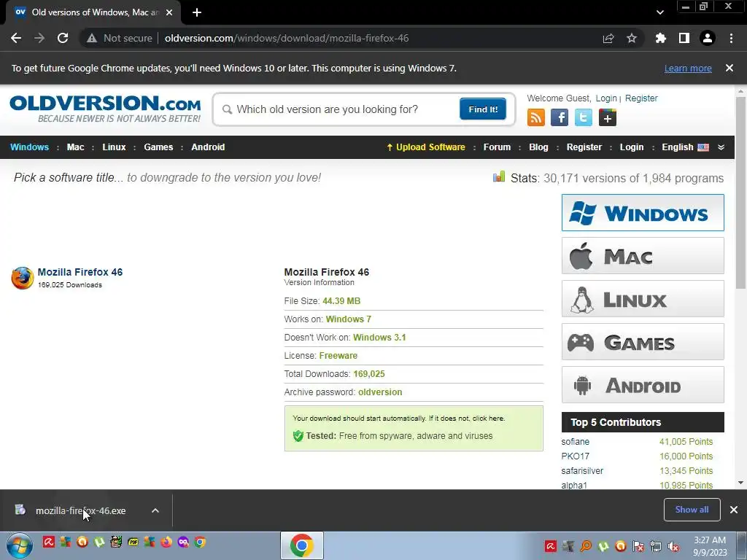This screenshot has width=747, height=560.
Task: Open contributor sofiane
Action: [575, 441]
